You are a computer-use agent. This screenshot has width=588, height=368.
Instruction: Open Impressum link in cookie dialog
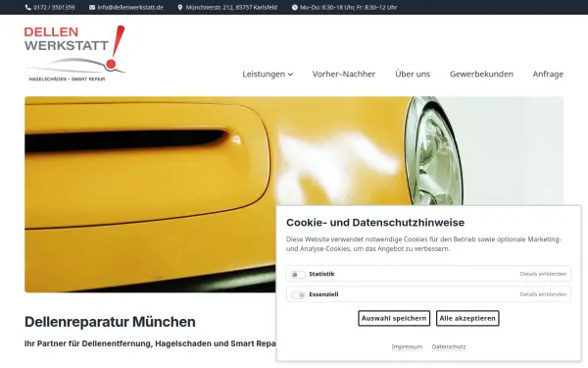(407, 347)
